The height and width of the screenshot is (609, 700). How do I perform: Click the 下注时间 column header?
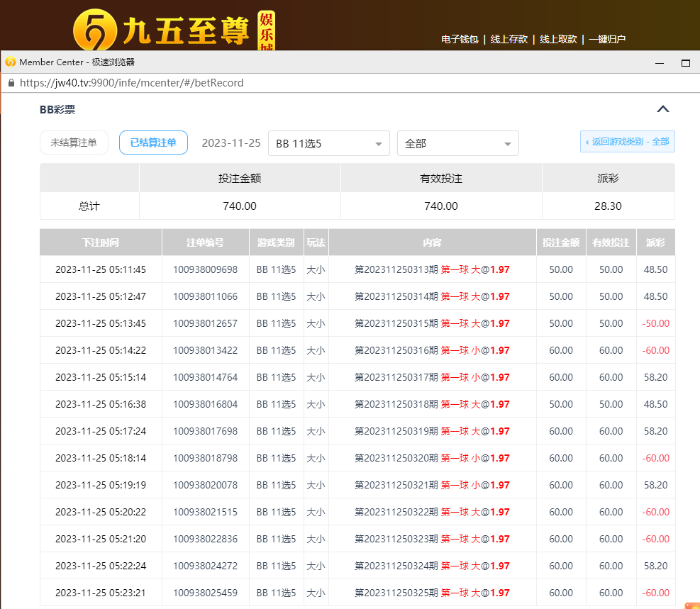coord(101,242)
